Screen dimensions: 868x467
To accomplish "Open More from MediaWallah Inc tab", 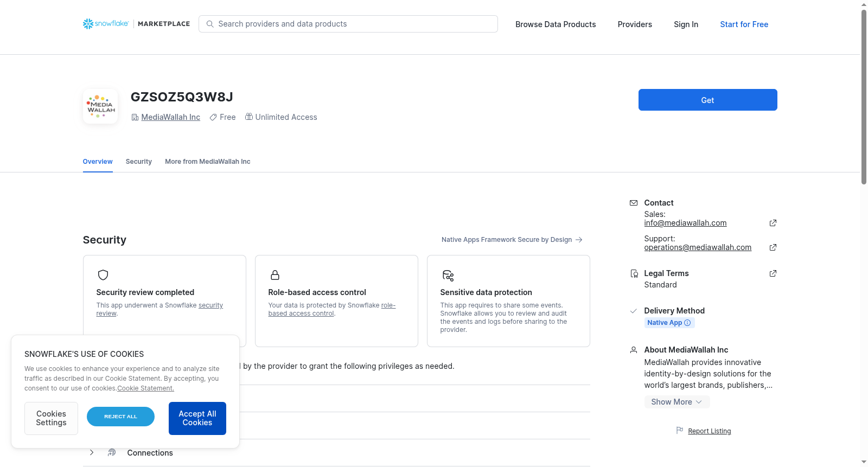I will 208,162.
